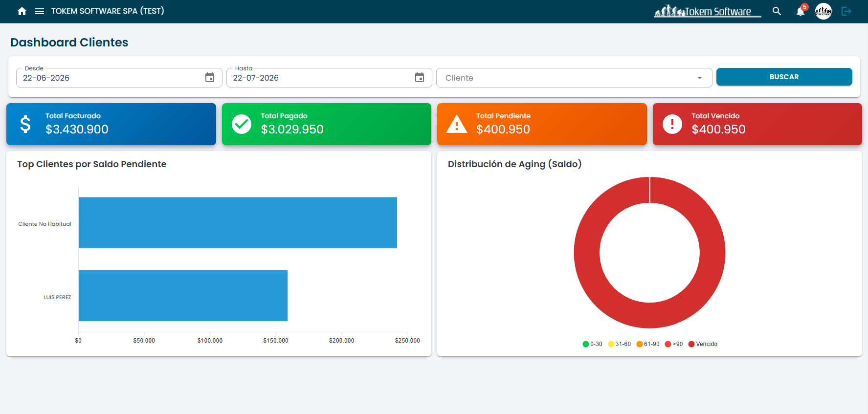The width and height of the screenshot is (868, 414).
Task: Open the Desde calendar picker
Action: click(210, 78)
